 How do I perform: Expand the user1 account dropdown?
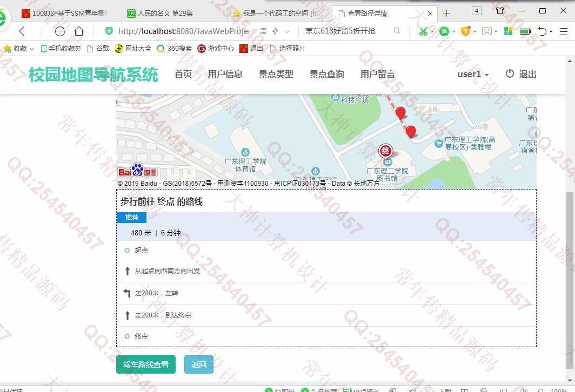[x=473, y=75]
